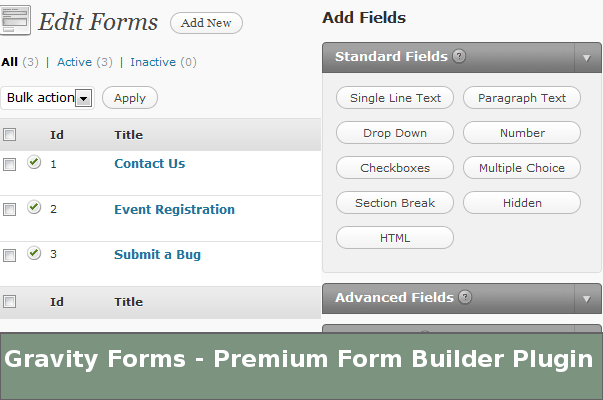The width and height of the screenshot is (603, 400).
Task: Add a Single Line Text field
Action: pos(395,98)
